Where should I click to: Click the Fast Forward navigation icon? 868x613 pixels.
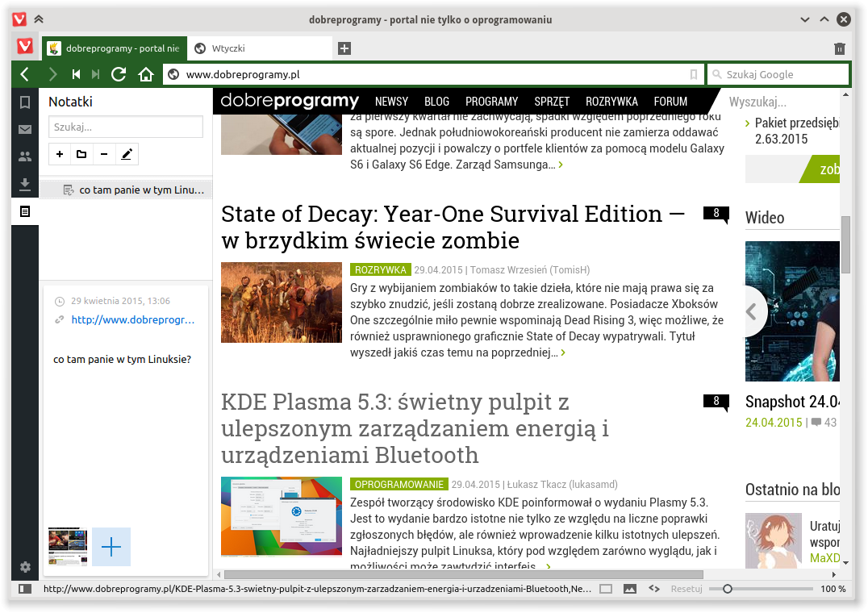point(96,74)
